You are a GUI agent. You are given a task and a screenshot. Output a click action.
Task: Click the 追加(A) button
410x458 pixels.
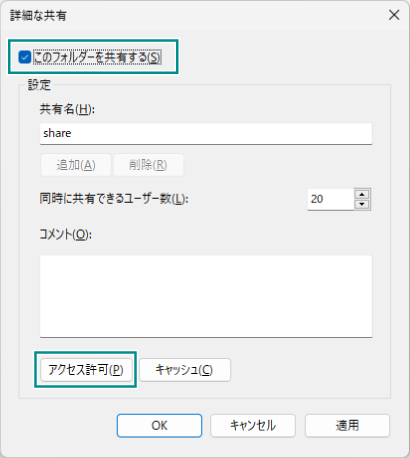coord(76,165)
